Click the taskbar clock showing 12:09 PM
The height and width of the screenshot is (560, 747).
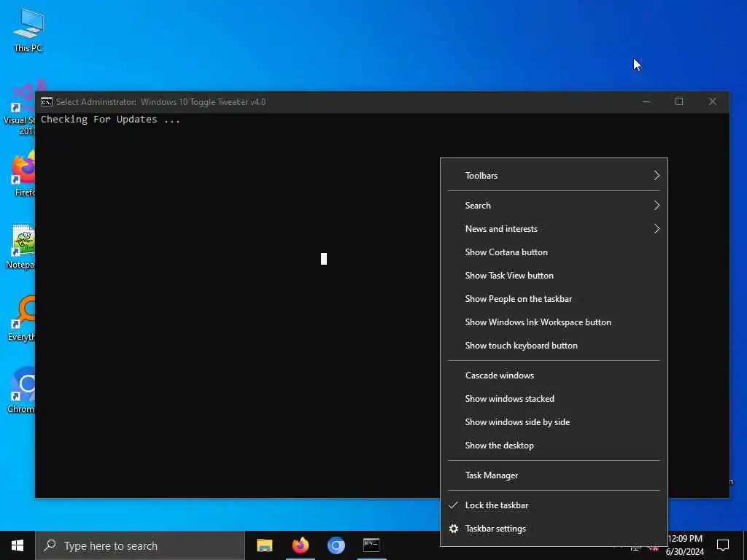[685, 545]
